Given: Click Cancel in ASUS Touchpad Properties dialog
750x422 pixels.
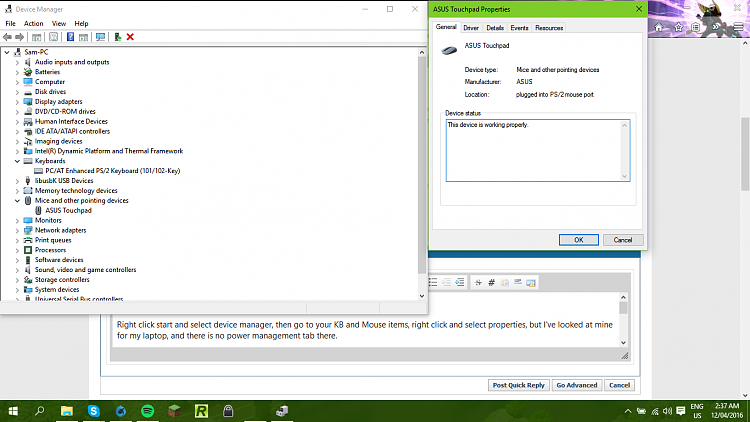Looking at the screenshot, I should (623, 240).
